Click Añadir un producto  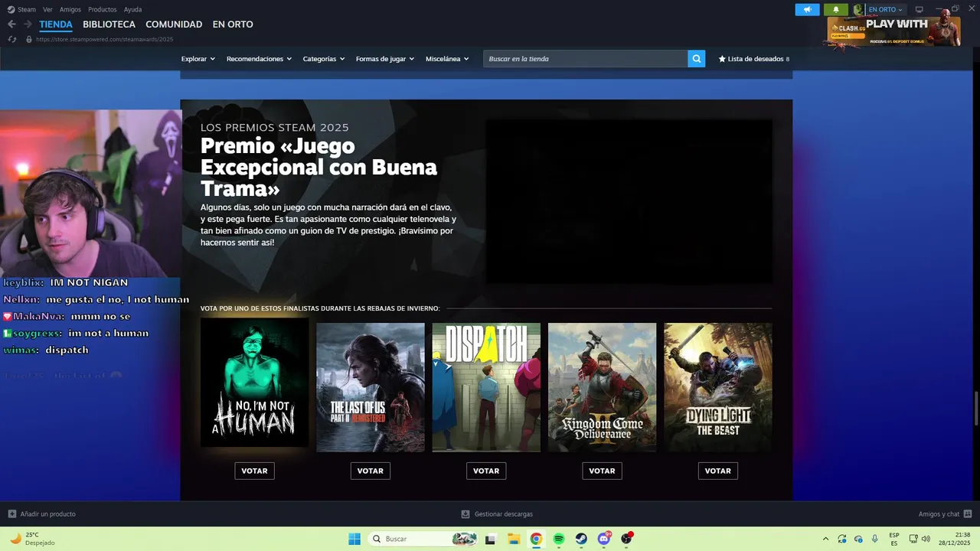tap(47, 514)
